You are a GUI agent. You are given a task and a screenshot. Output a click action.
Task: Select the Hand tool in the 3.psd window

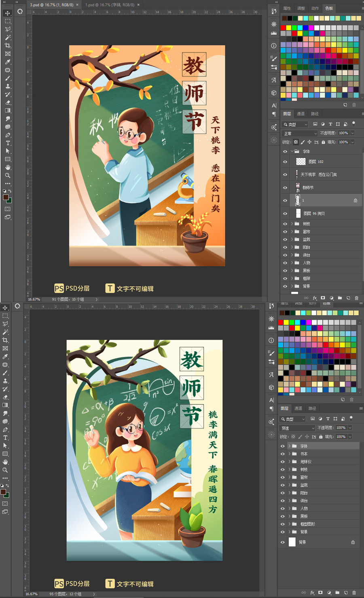click(8, 167)
